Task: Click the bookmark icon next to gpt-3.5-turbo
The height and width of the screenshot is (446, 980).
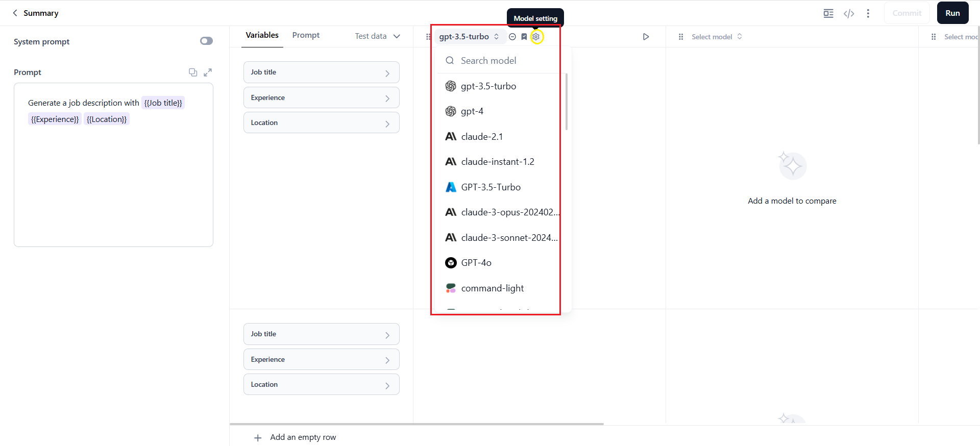Action: pos(524,37)
